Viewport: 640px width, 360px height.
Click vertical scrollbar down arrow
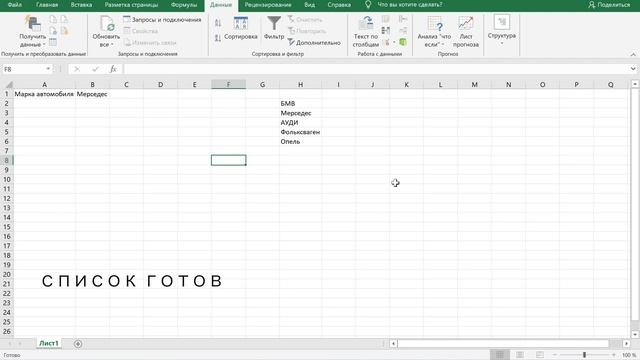pos(635,335)
